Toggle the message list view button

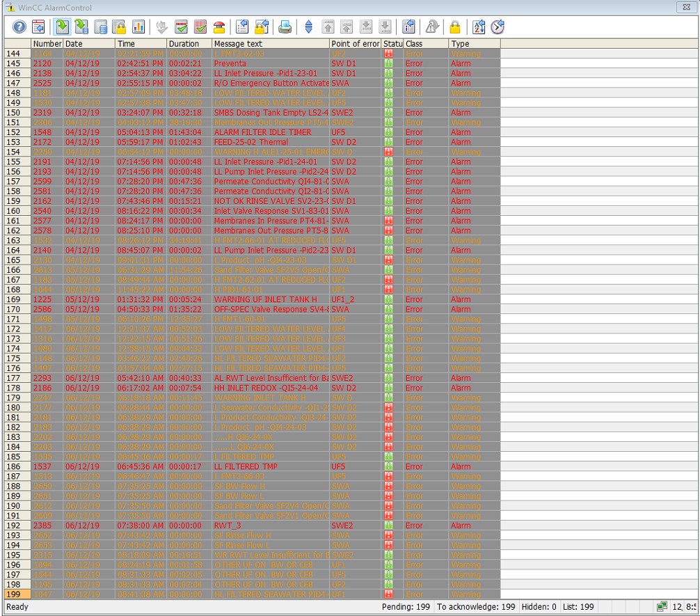pyautogui.click(x=63, y=27)
